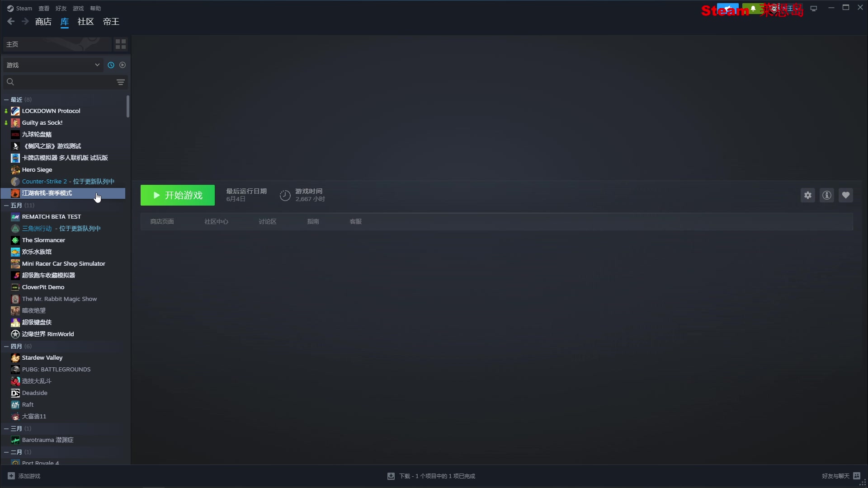868x488 pixels.
Task: Open the 讨论区 link
Action: pos(268,221)
